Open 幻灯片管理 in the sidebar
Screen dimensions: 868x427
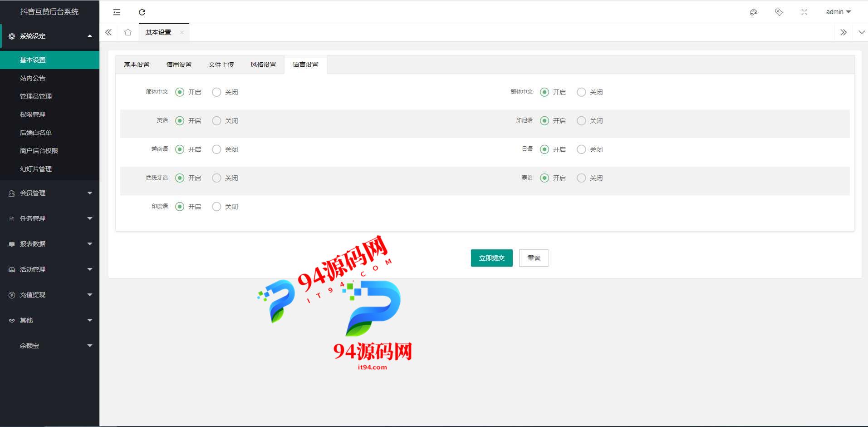(x=49, y=169)
